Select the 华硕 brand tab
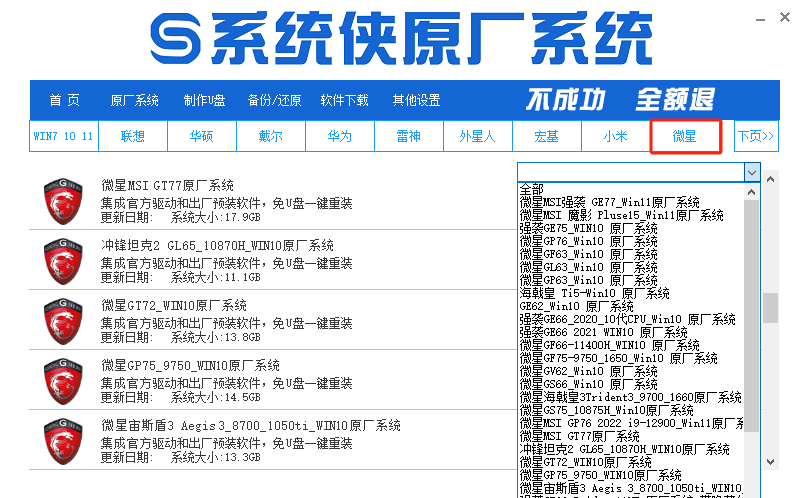The height and width of the screenshot is (498, 808). point(201,136)
